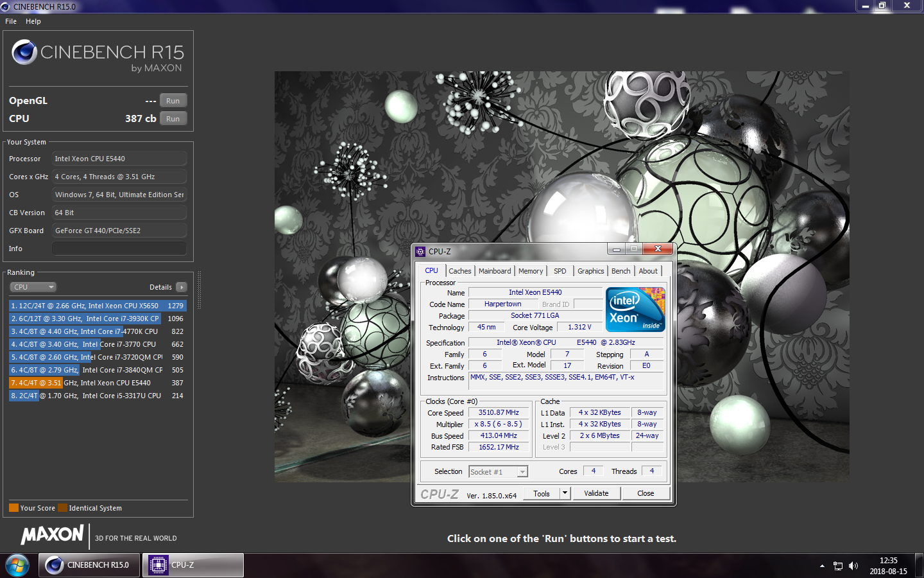
Task: Switch to CPU tab in CPU-Z
Action: [x=431, y=271]
